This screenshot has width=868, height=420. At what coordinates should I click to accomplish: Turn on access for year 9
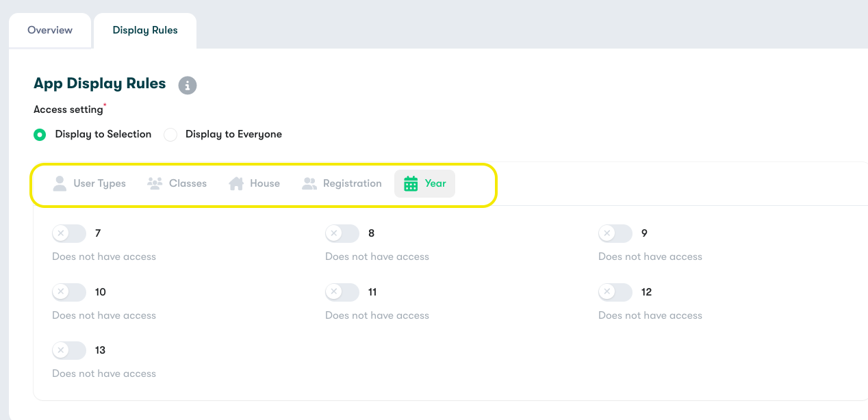[615, 233]
